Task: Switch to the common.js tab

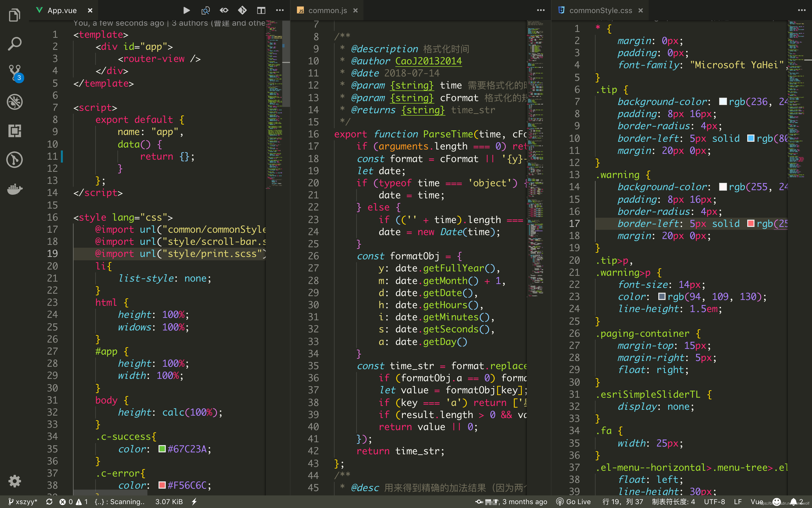Action: pos(327,10)
